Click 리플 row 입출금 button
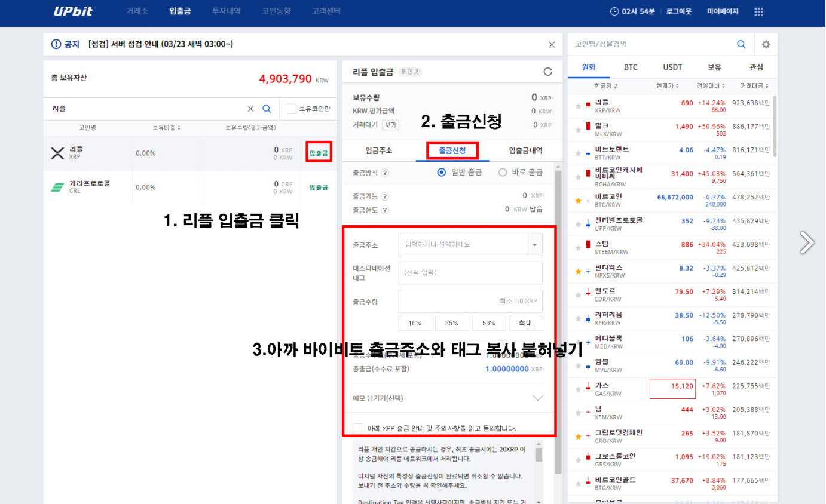This screenshot has width=826, height=504. (x=319, y=153)
